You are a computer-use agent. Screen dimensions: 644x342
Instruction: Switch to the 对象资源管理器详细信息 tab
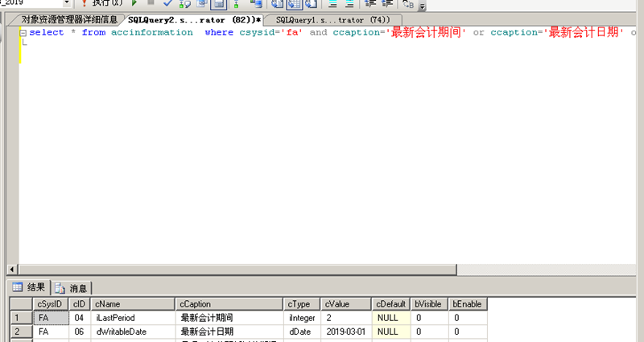(69, 19)
